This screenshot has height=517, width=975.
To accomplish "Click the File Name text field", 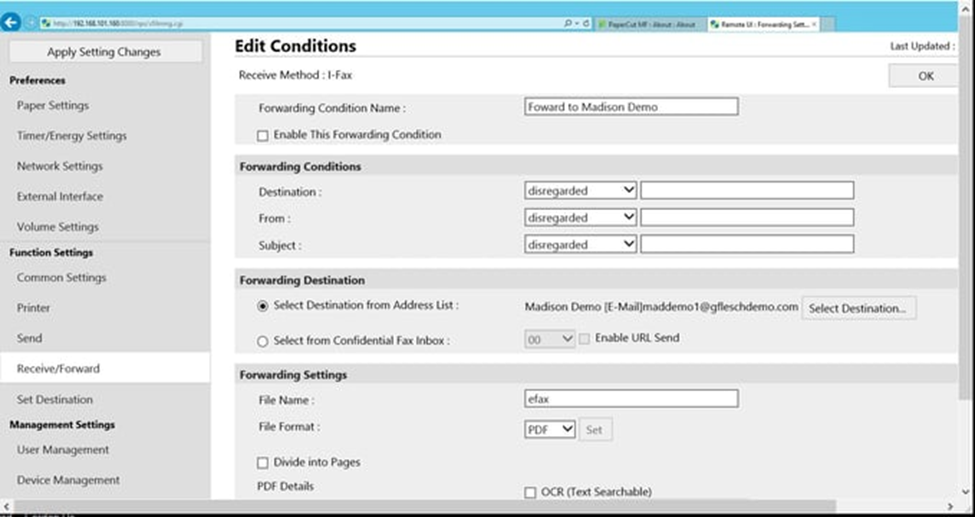I will [x=632, y=398].
